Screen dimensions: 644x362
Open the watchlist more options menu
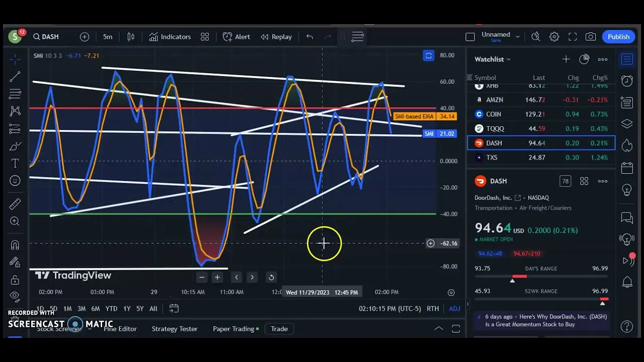point(603,59)
